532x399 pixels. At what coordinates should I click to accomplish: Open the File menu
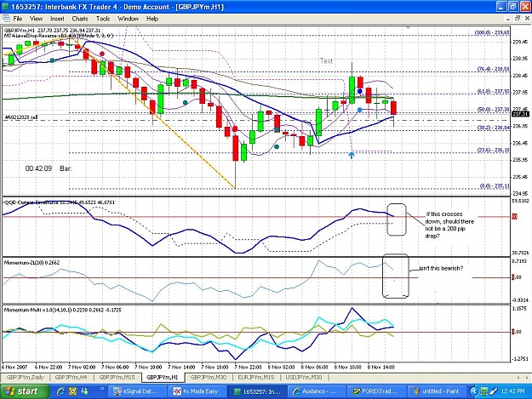pyautogui.click(x=18, y=19)
